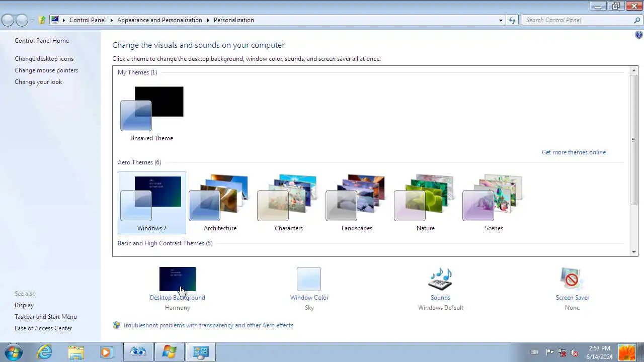Screen dimensions: 644x362
Task: Click the Forward navigation button
Action: 22,20
